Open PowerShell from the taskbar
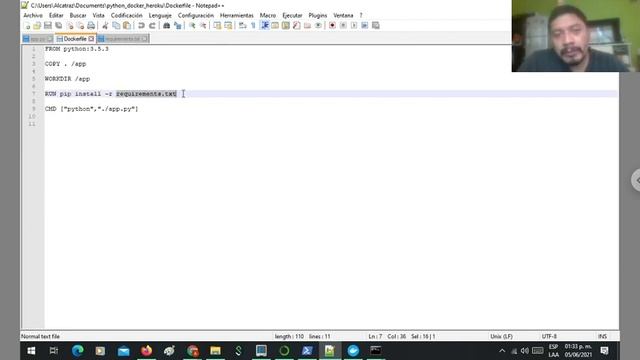640x360 pixels. [x=307, y=351]
